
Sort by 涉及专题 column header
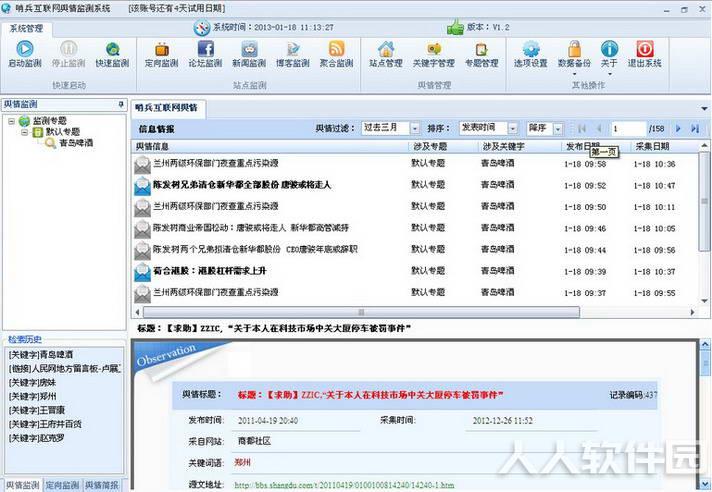pyautogui.click(x=443, y=146)
